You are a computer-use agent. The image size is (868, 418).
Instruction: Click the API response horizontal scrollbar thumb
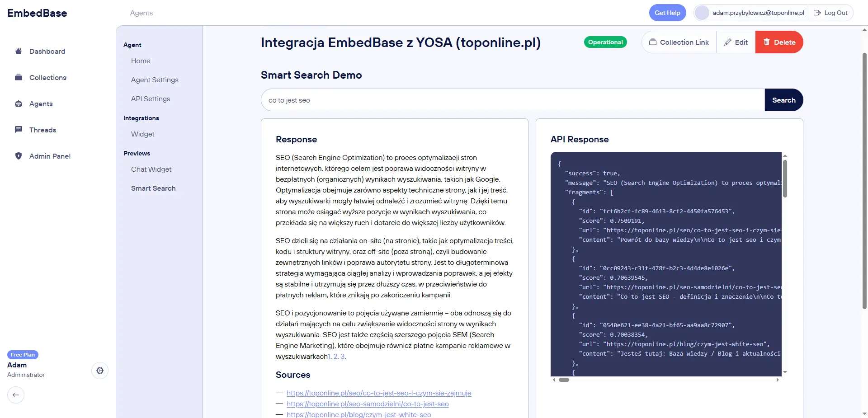(x=564, y=380)
